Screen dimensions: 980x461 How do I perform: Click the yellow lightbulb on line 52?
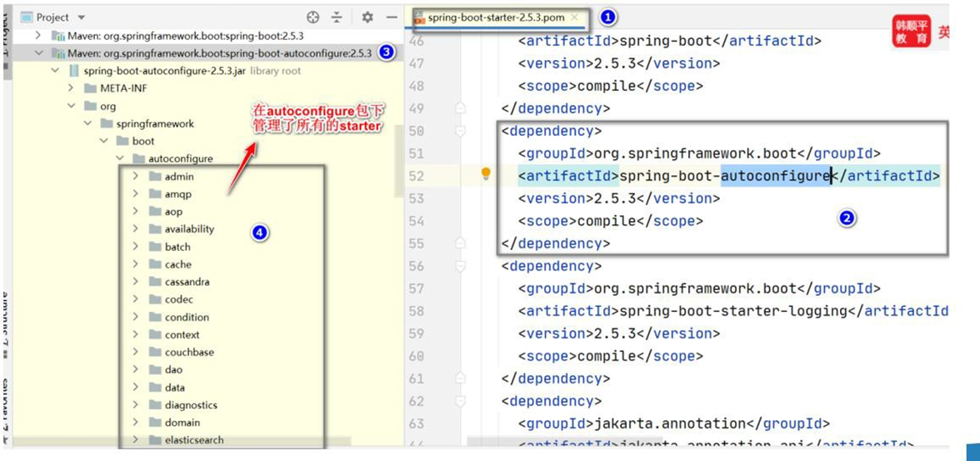tap(486, 174)
